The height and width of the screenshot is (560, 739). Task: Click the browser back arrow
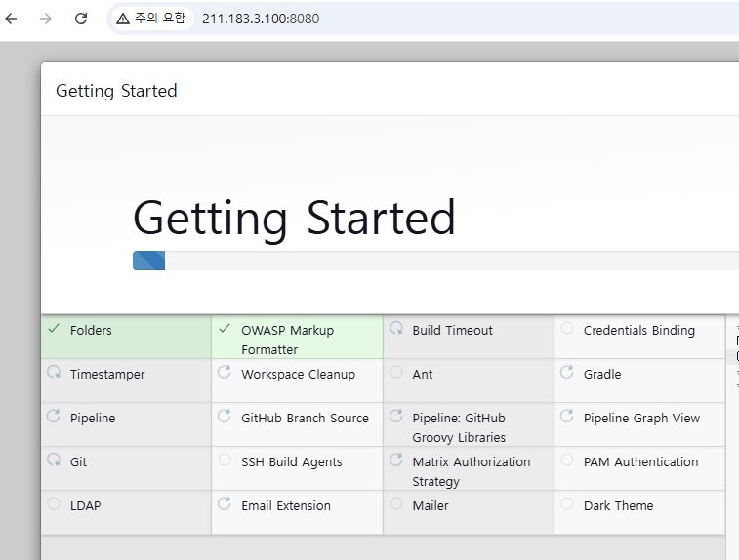(x=11, y=19)
